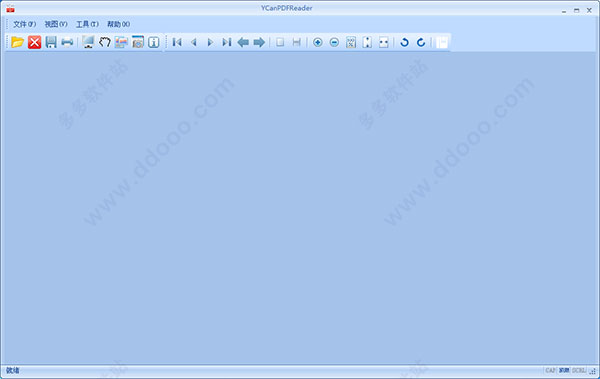This screenshot has width=600, height=379.
Task: Click the back navigation left arrow
Action: tap(243, 42)
